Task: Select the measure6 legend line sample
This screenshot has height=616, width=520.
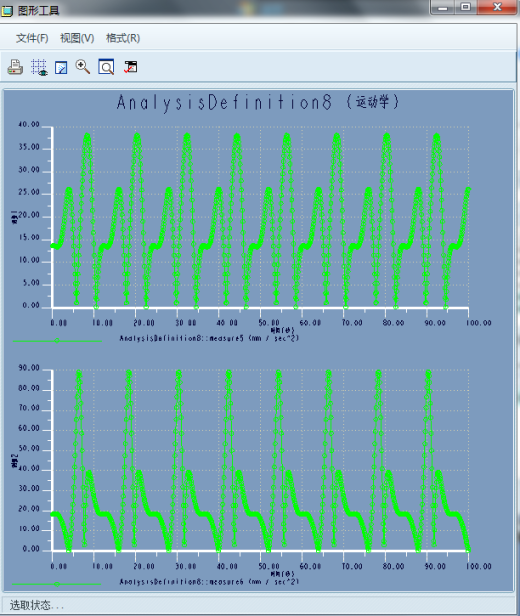Action: [57, 584]
